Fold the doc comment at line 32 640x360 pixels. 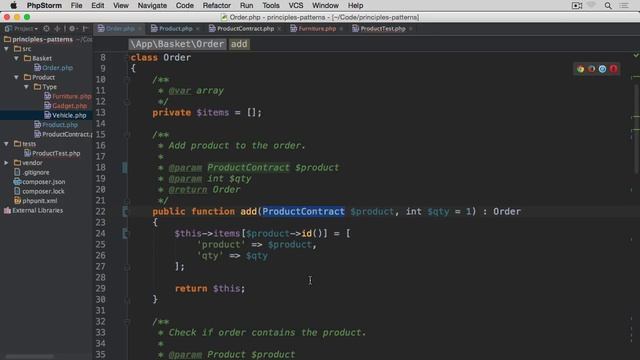click(x=127, y=322)
